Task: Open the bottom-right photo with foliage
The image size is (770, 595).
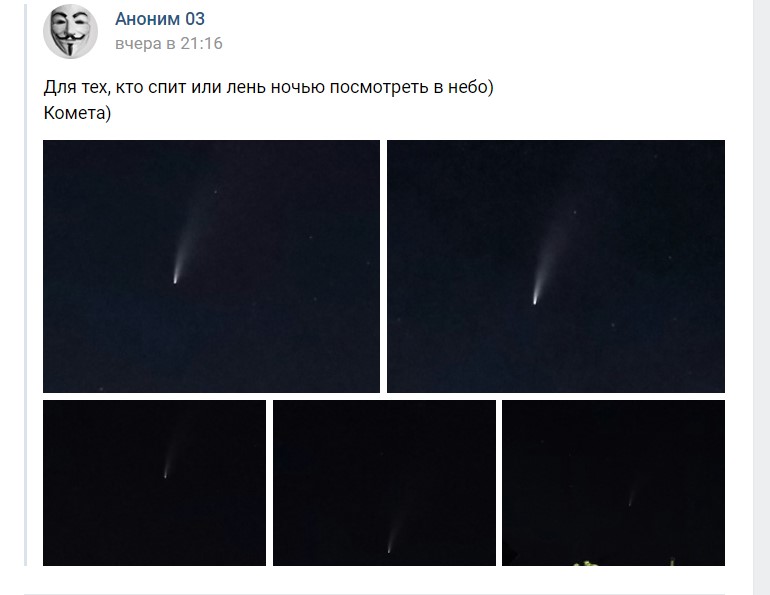Action: click(613, 483)
